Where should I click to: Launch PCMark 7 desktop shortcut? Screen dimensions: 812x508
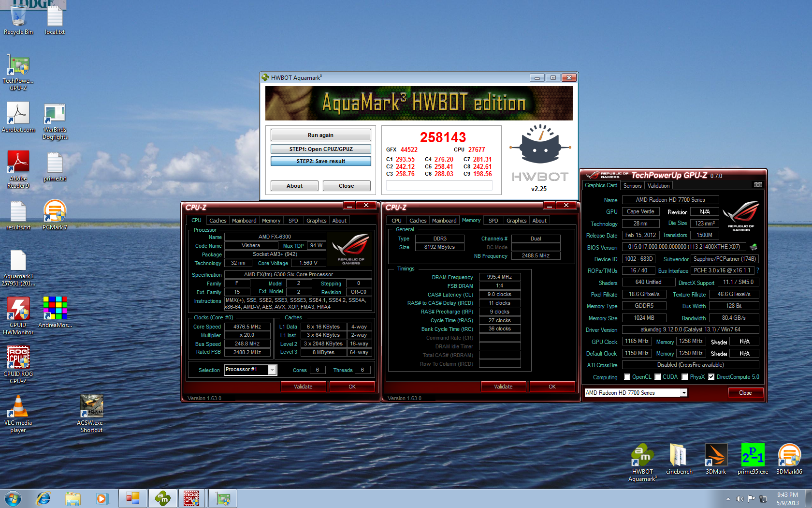[55, 215]
